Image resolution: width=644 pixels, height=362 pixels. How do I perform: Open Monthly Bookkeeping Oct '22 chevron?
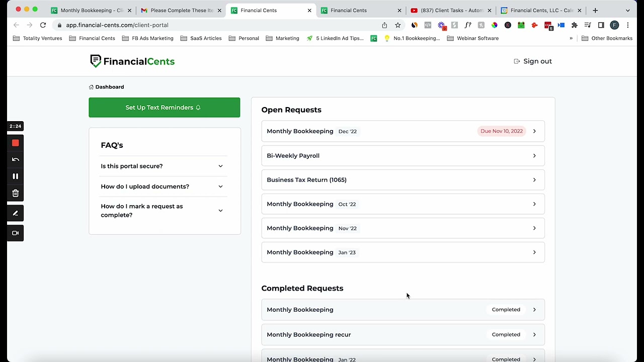click(534, 204)
